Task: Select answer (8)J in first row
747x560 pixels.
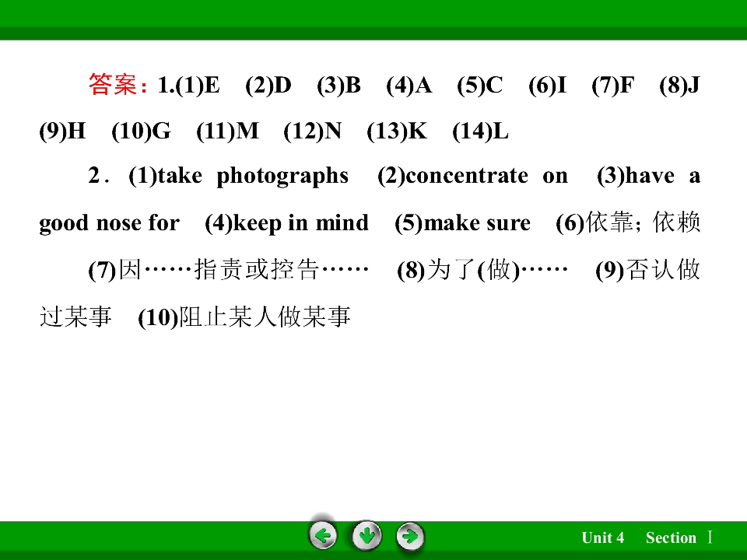Action: (x=680, y=86)
